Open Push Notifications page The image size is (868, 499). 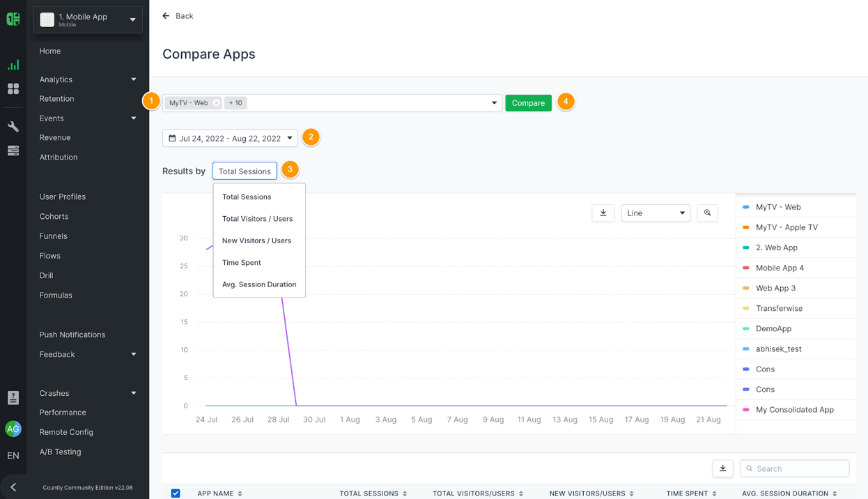(72, 335)
